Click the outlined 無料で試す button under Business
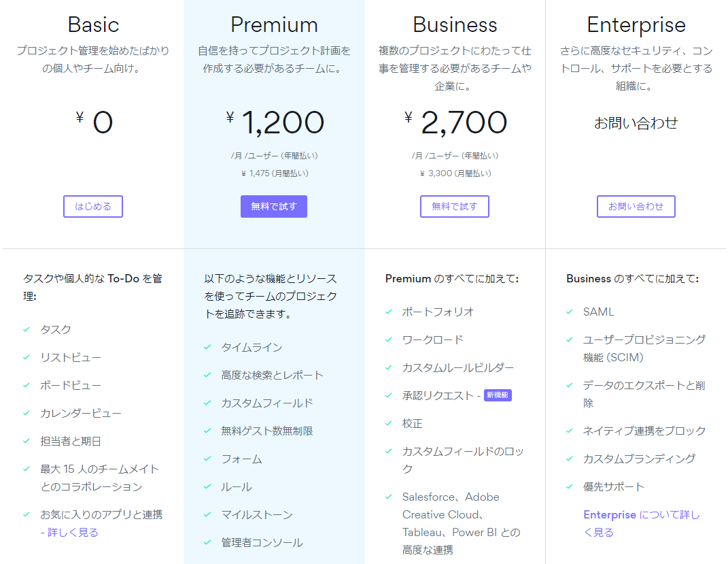Image resolution: width=728 pixels, height=564 pixels. pyautogui.click(x=455, y=206)
